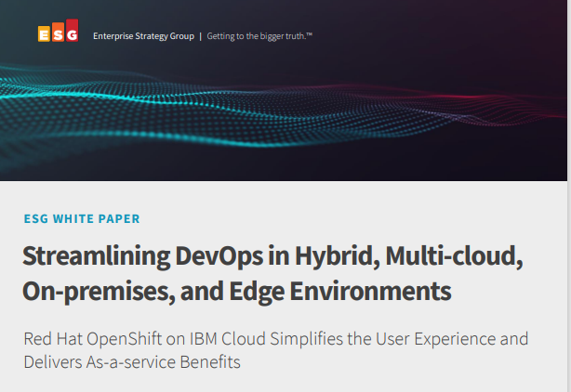Click 'IBM Cloud' in the subtitle
The image size is (571, 392).
tap(220, 337)
